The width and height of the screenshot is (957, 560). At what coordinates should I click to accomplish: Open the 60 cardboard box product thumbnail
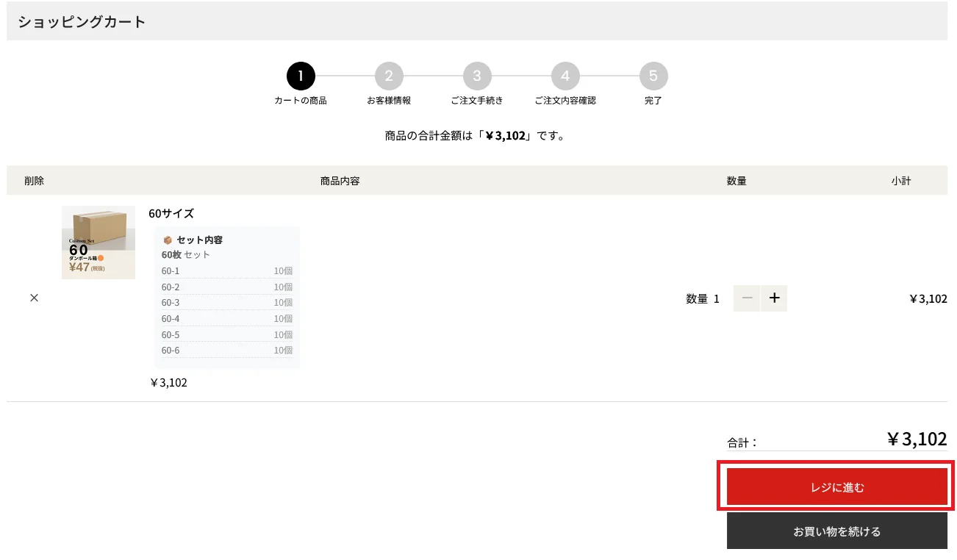click(x=98, y=243)
